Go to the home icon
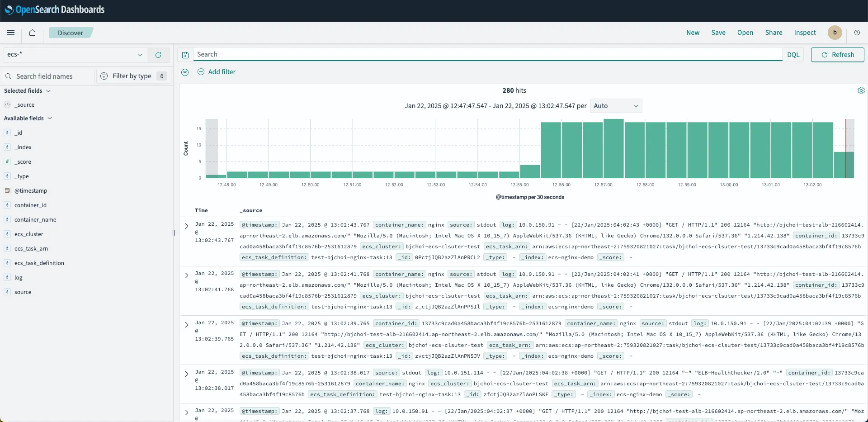 (32, 33)
